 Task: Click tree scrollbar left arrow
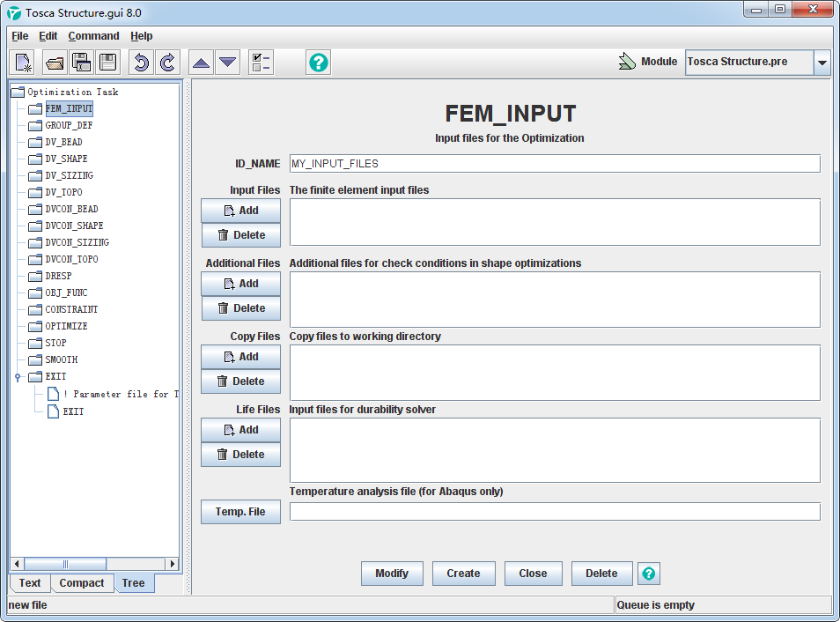point(17,564)
